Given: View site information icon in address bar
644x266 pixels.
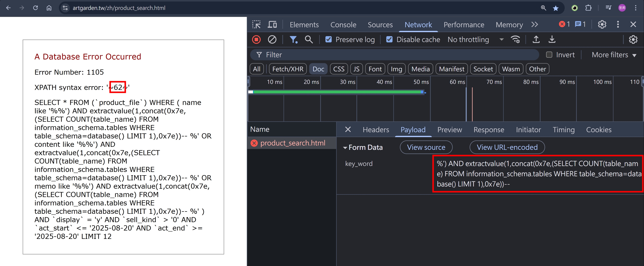Looking at the screenshot, I should point(65,8).
